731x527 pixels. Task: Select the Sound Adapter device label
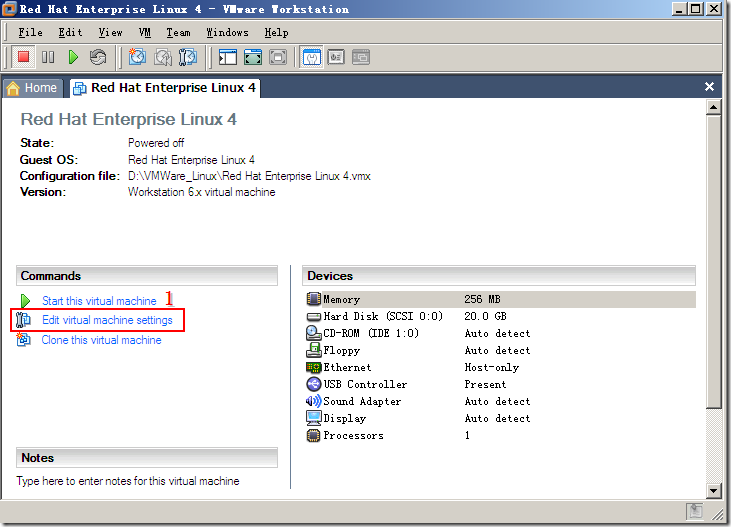(x=362, y=402)
